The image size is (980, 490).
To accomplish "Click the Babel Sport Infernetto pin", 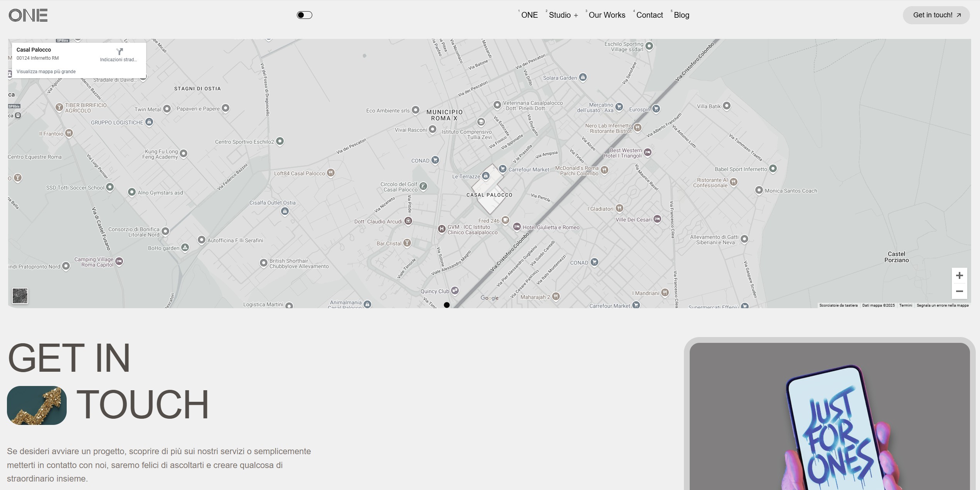I will point(773,169).
